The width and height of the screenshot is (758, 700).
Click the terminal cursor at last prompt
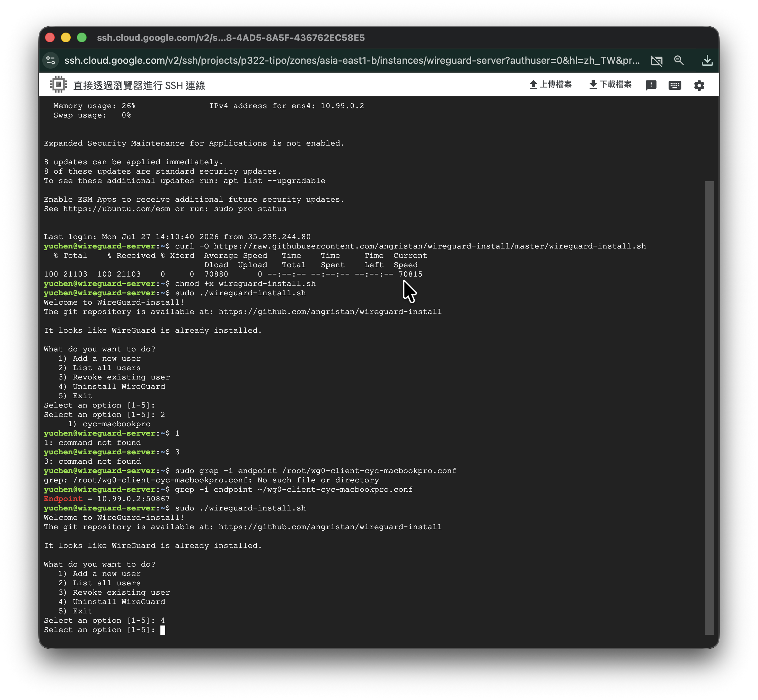click(x=163, y=630)
